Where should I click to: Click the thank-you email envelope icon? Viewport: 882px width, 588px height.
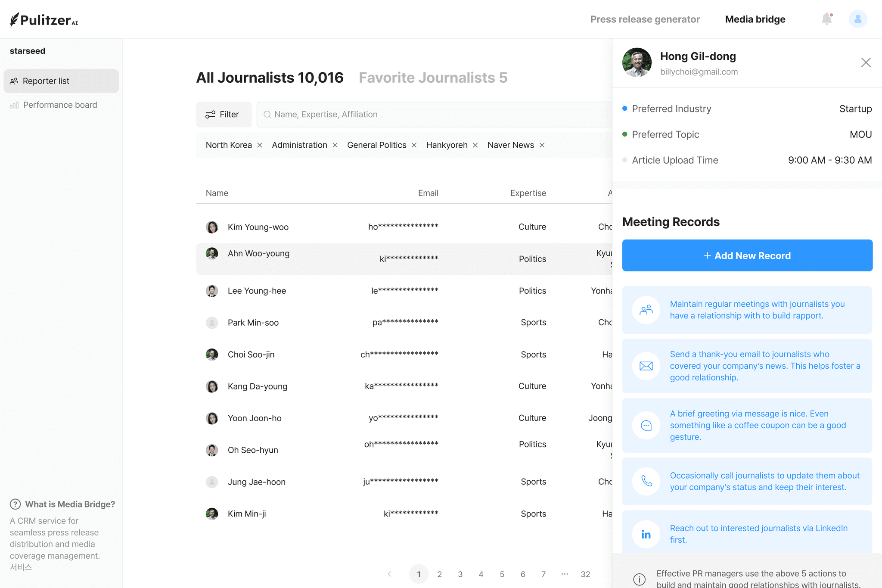pyautogui.click(x=646, y=366)
